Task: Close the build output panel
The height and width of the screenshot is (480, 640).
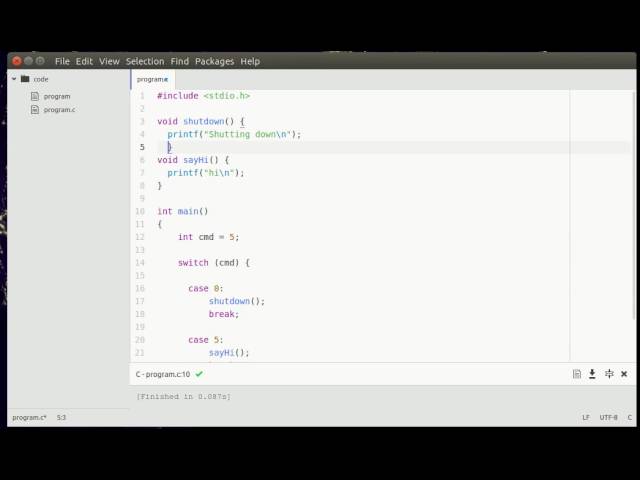Action: point(624,374)
